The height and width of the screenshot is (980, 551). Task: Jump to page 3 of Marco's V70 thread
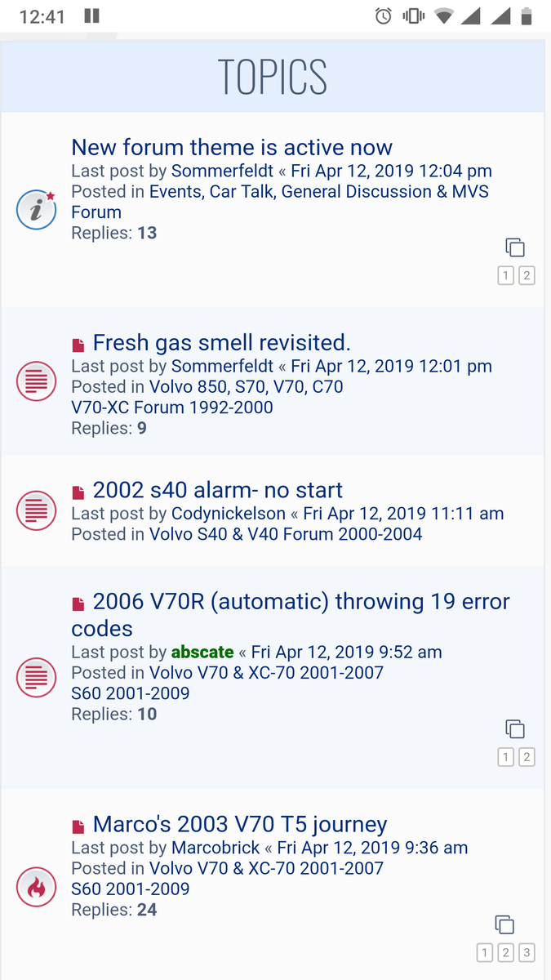[x=527, y=952]
